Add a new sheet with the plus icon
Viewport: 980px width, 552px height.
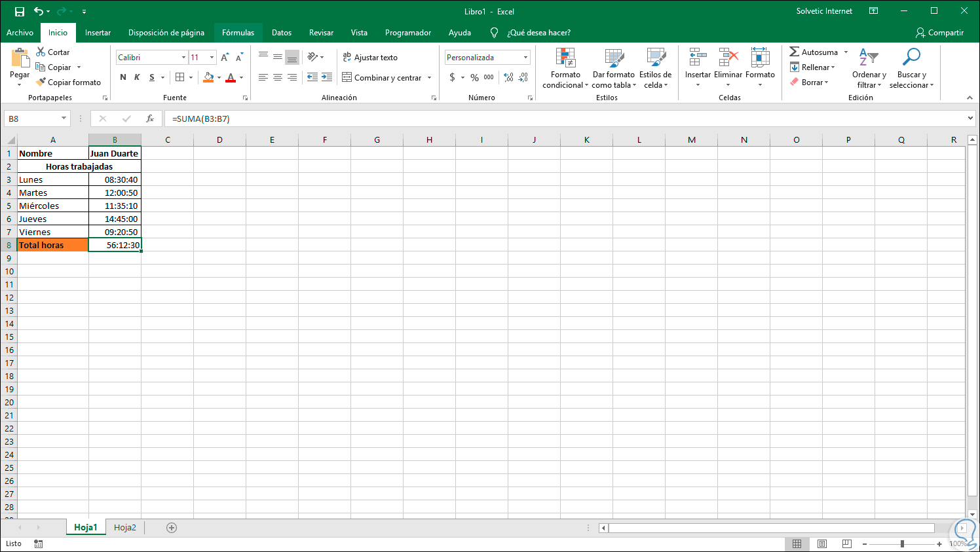click(172, 528)
